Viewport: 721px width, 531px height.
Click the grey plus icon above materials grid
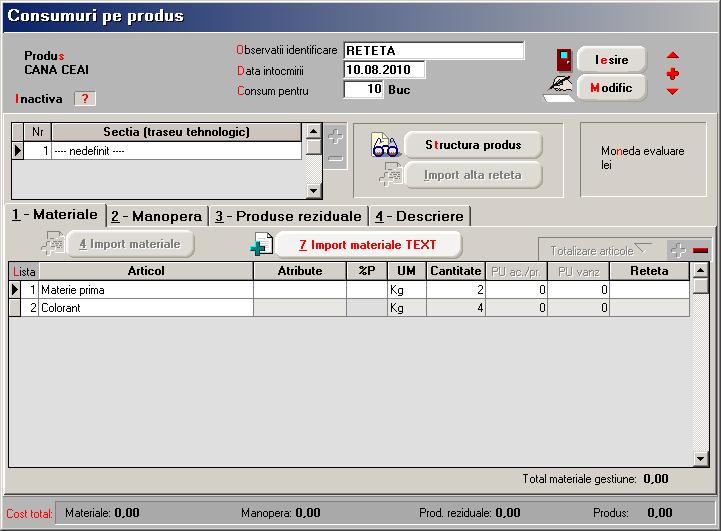[x=678, y=250]
